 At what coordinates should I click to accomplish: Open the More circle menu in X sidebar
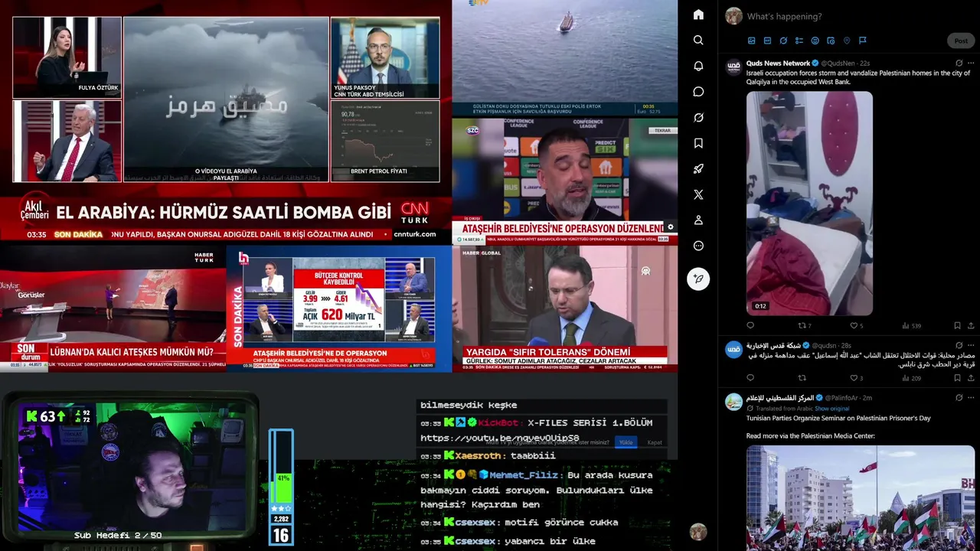coord(698,246)
